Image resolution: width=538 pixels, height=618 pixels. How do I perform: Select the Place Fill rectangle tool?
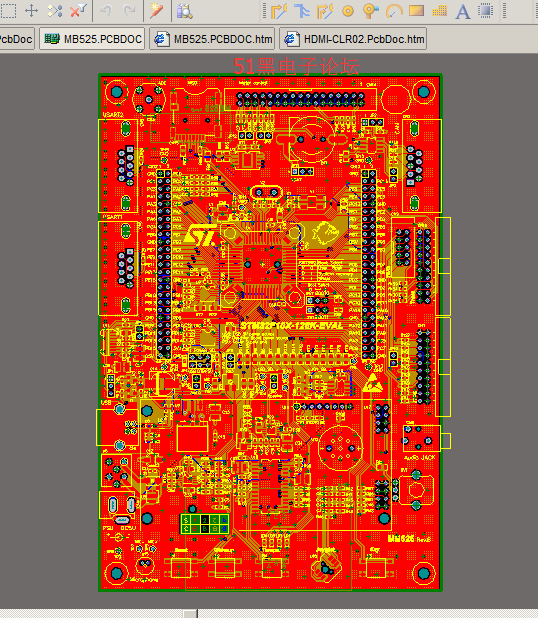point(417,11)
